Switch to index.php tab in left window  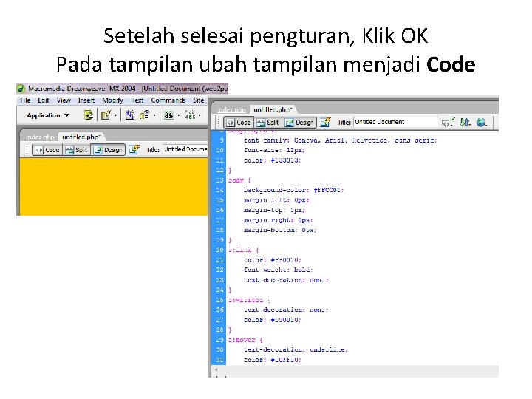point(40,137)
